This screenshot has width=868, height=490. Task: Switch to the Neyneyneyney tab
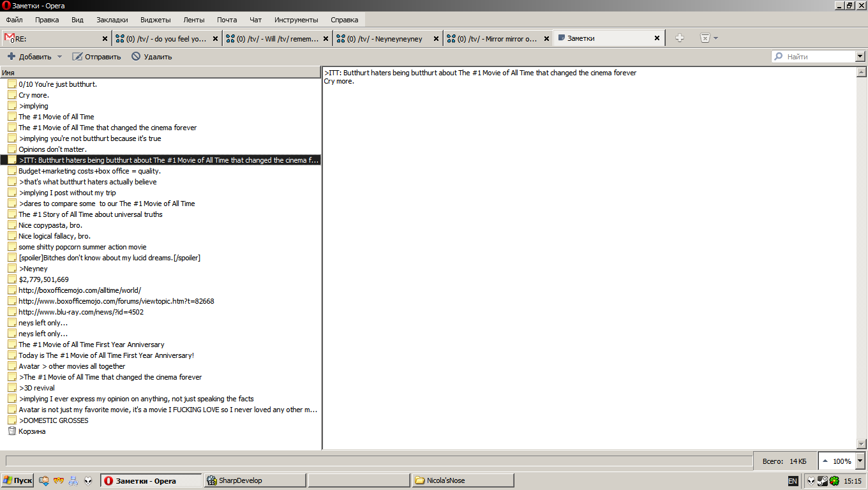point(387,38)
